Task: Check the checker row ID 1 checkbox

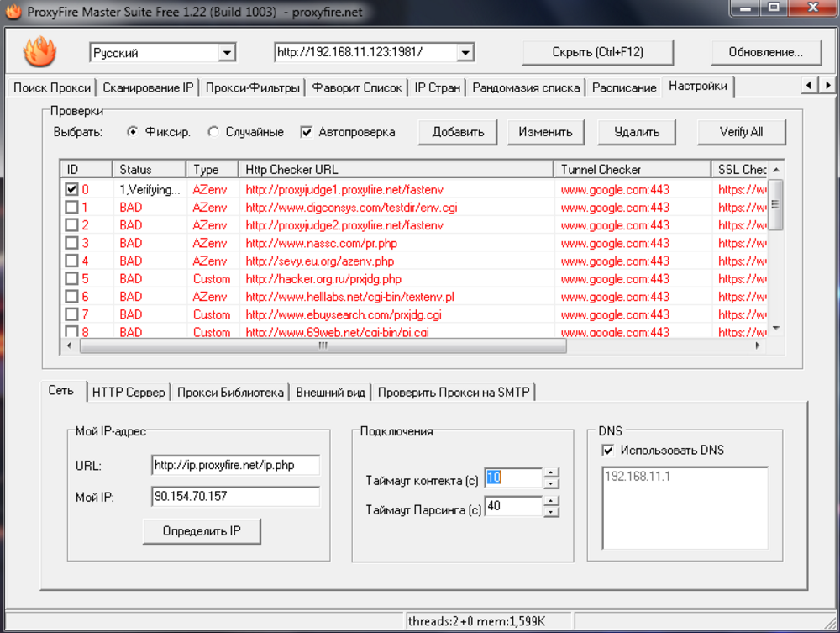Action: click(71, 207)
